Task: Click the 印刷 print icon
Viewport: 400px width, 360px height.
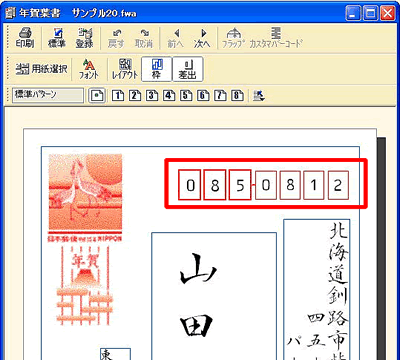Action: point(25,38)
